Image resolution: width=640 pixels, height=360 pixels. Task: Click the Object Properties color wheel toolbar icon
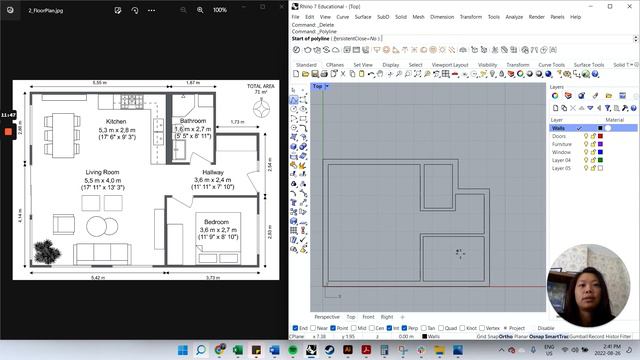[x=520, y=74]
